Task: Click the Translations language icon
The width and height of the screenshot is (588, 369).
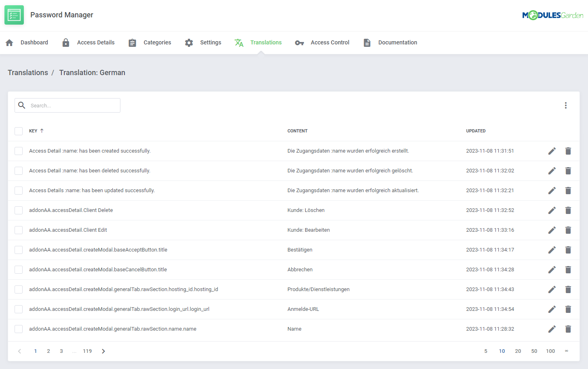Action: pyautogui.click(x=239, y=42)
